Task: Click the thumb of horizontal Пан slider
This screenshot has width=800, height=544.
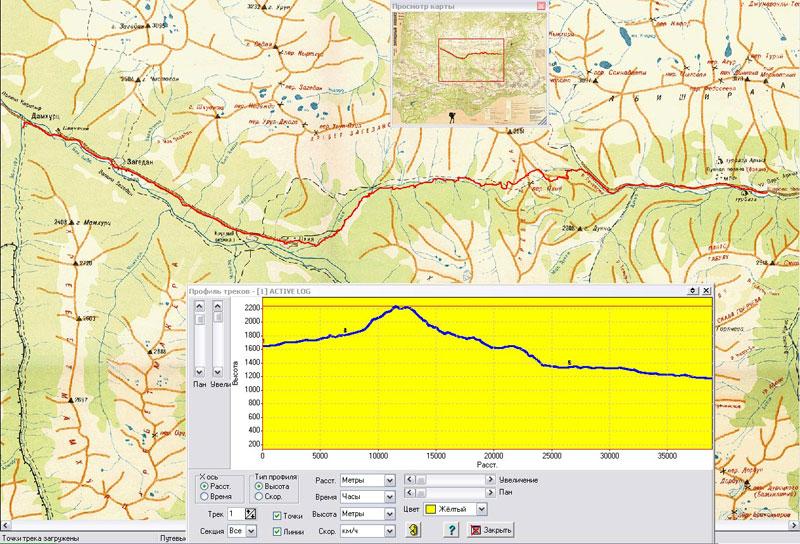Action: coord(421,492)
